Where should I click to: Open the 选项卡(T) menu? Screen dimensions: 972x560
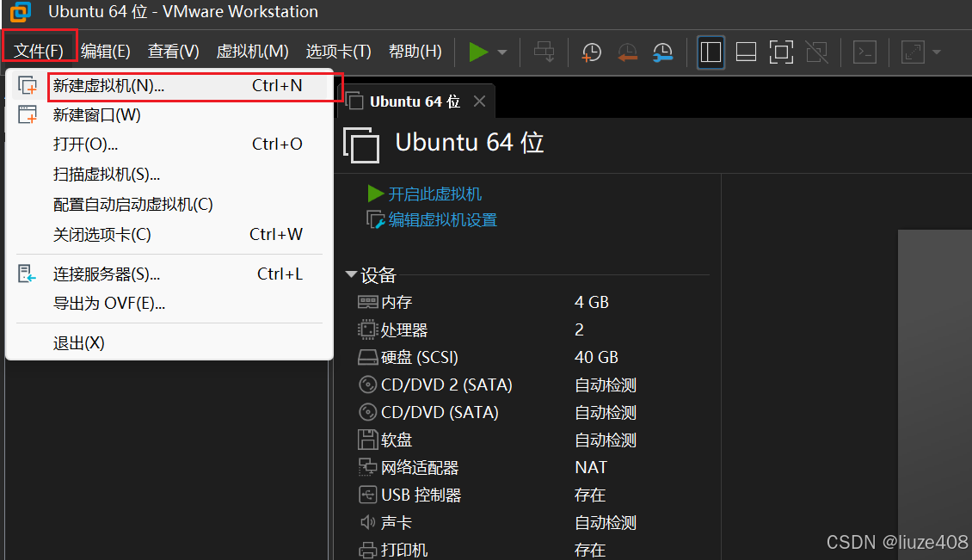coord(338,51)
